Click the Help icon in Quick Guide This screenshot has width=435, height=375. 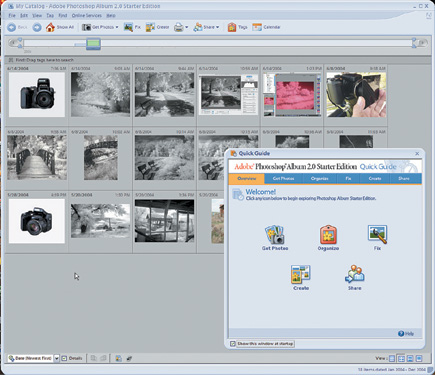[401, 333]
